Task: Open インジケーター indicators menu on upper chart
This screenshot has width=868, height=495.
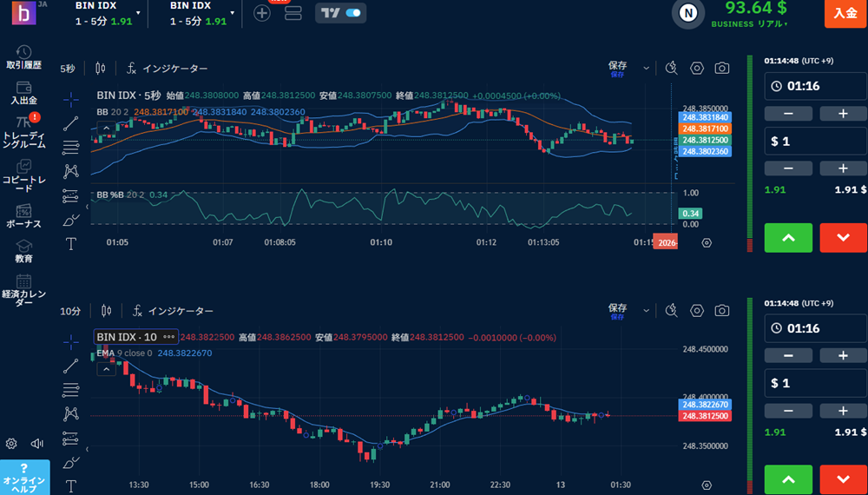Action: [168, 68]
